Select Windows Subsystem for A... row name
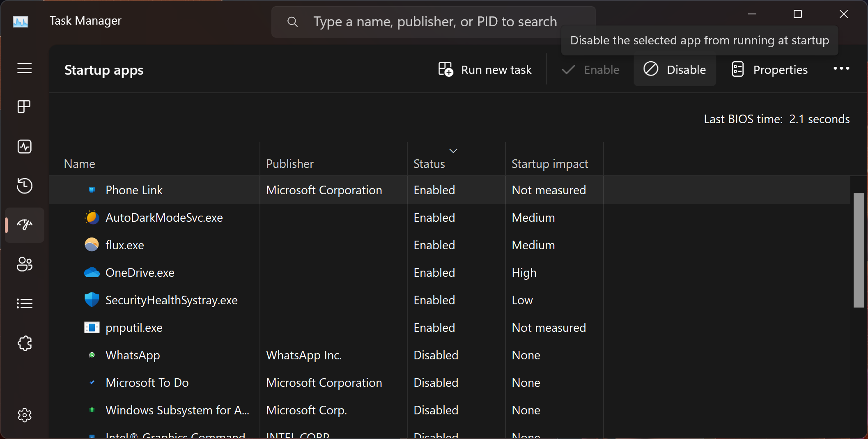 point(177,410)
